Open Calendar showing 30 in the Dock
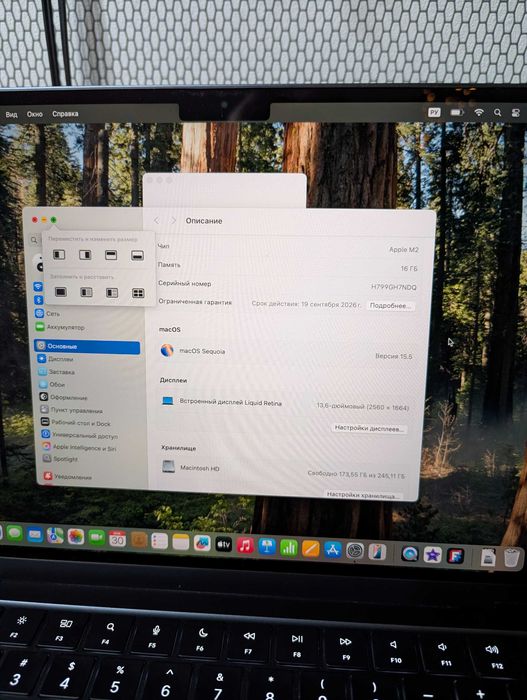527x700 pixels. click(117, 538)
